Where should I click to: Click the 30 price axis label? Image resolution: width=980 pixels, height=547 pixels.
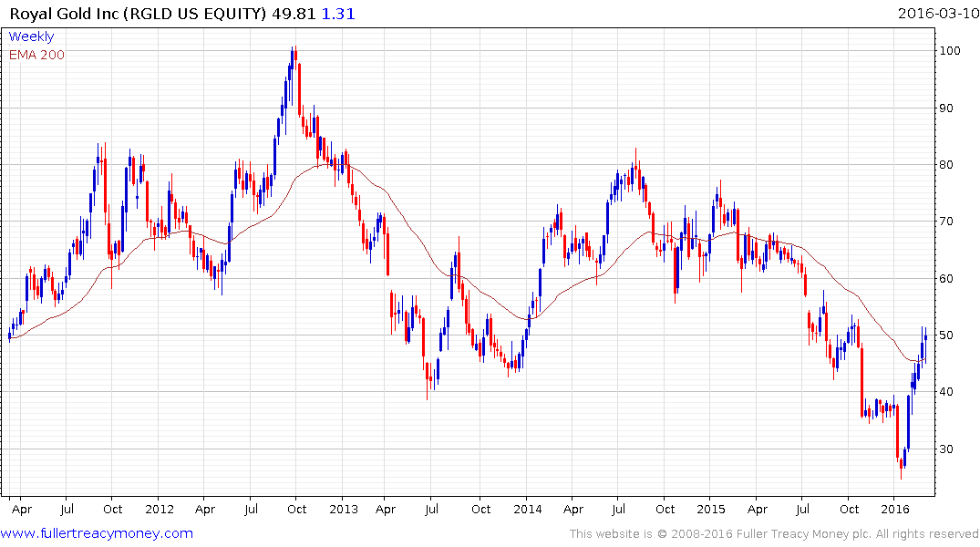946,449
